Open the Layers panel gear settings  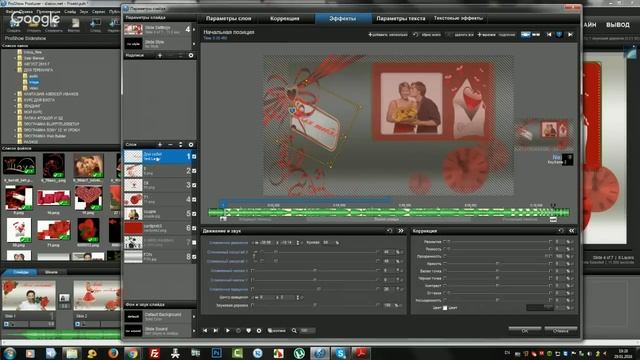click(x=191, y=144)
